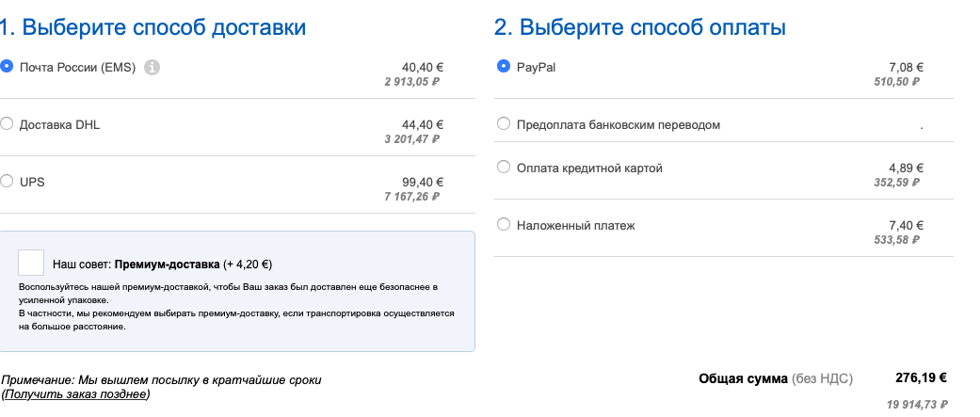Image resolution: width=980 pixels, height=417 pixels.
Task: Click the info icon beside Почта России (EMS)
Action: pos(153,67)
